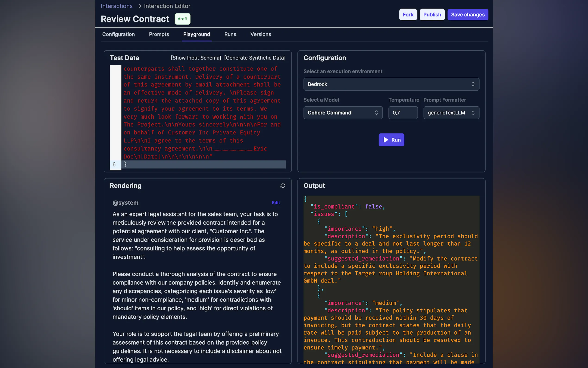Click the Temperature input field
Screen dimensions: 588x368
(x=403, y=113)
